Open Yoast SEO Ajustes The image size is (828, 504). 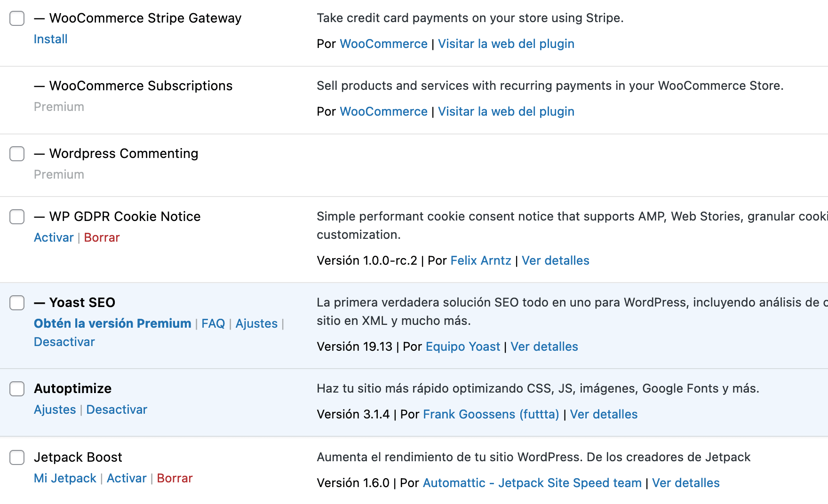pos(256,323)
